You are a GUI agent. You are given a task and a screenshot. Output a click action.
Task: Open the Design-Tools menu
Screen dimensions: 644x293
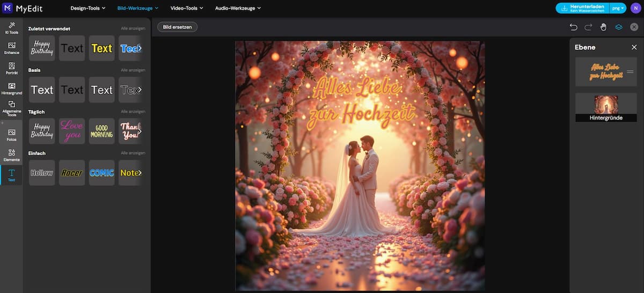point(88,8)
